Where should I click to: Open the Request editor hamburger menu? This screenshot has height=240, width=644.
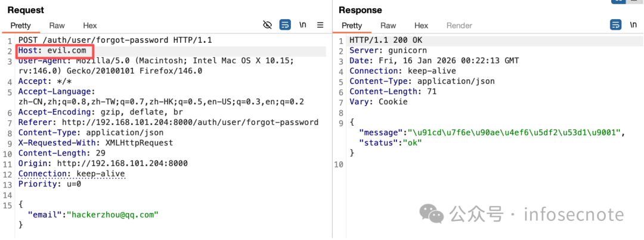click(x=320, y=25)
